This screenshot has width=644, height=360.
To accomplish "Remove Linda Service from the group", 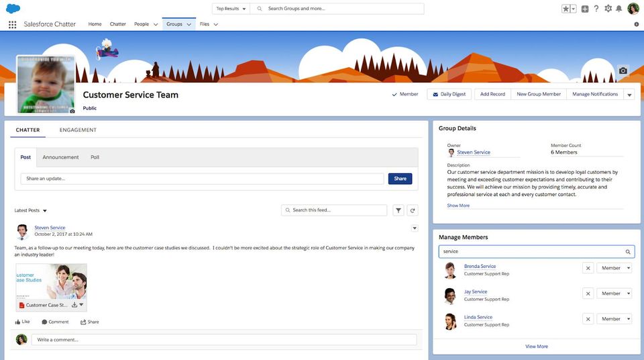I will click(588, 319).
